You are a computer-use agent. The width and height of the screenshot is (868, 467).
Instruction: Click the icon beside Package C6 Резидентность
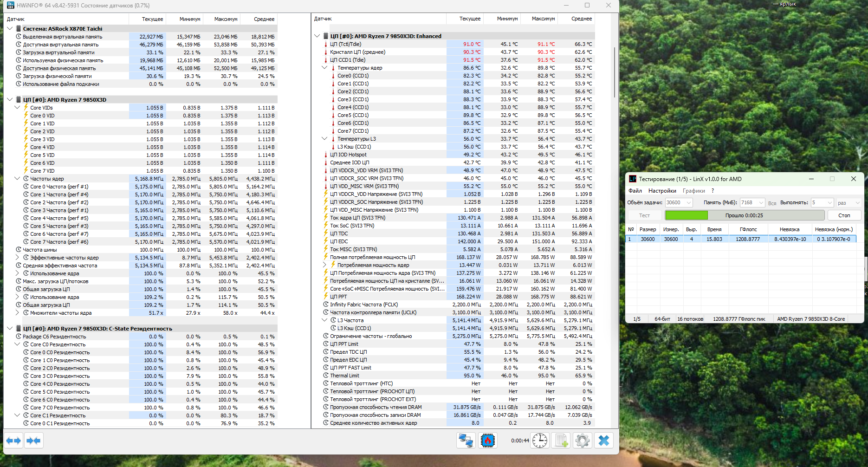[19, 336]
